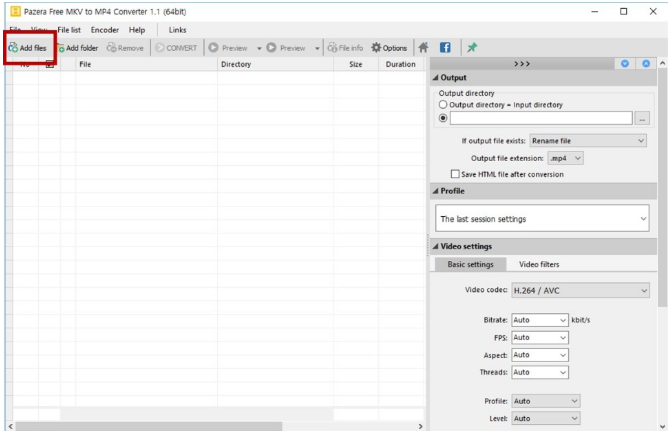672x435 pixels.
Task: Click the settings panel scroll down arrow
Action: (663, 426)
